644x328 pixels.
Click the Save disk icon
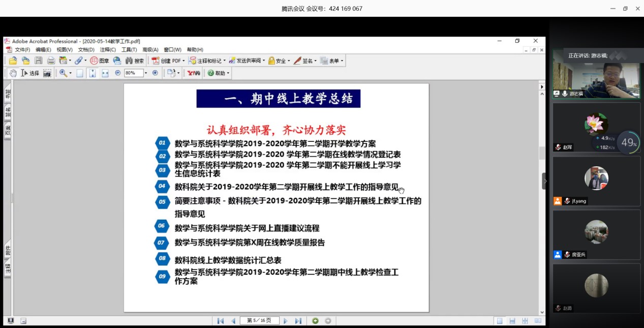tap(39, 61)
